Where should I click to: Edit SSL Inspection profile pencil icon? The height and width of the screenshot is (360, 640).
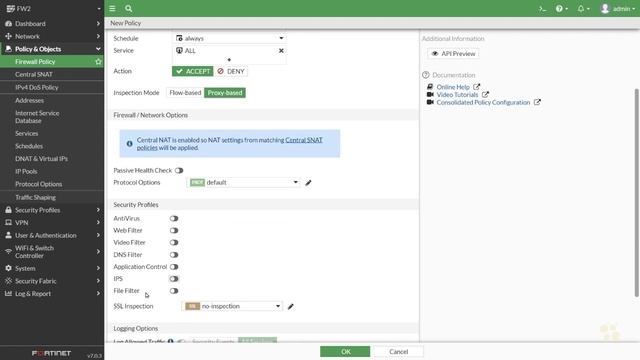coord(291,306)
